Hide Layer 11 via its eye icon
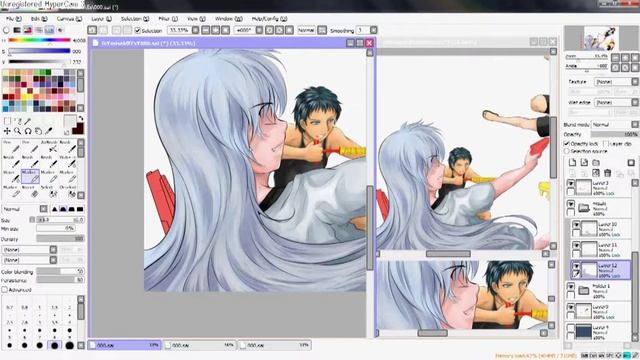This screenshot has width=640, height=360. click(576, 245)
